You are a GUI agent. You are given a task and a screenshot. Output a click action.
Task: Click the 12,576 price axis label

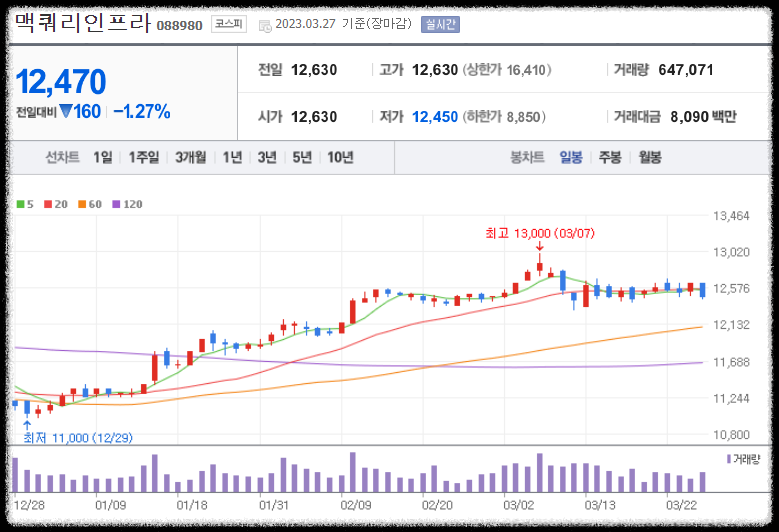coord(731,289)
